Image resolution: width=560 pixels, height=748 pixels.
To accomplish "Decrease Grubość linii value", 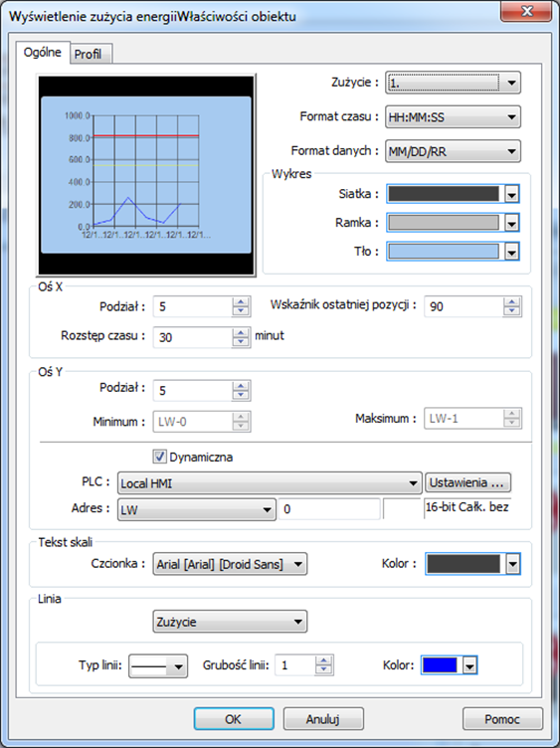I will 324,670.
